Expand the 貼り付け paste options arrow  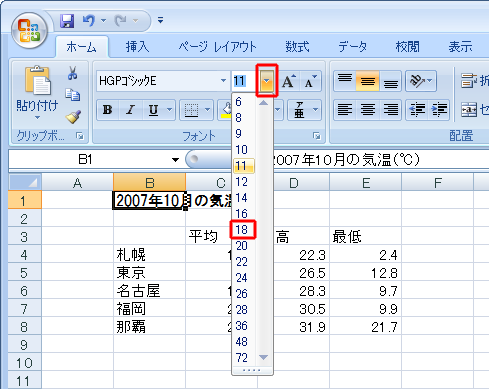tap(37, 118)
